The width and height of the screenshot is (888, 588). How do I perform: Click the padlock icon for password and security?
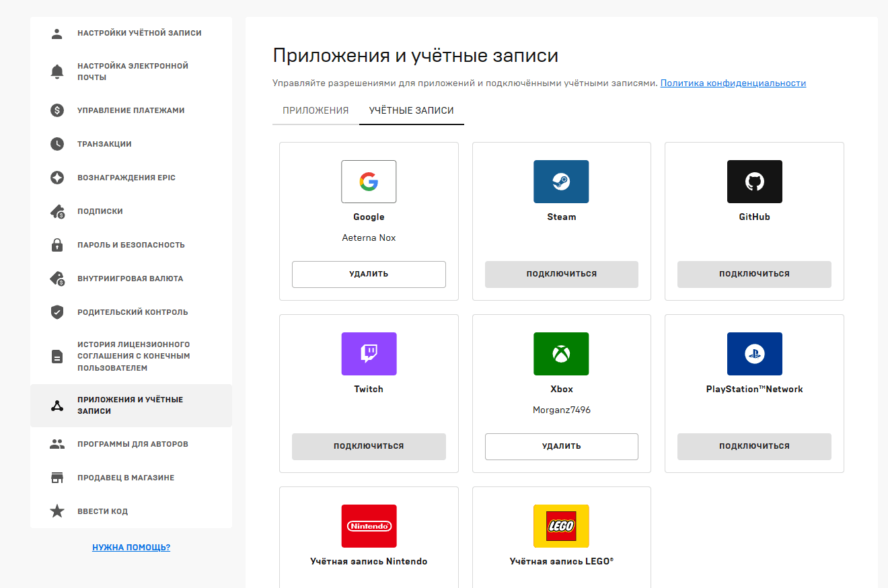tap(57, 245)
